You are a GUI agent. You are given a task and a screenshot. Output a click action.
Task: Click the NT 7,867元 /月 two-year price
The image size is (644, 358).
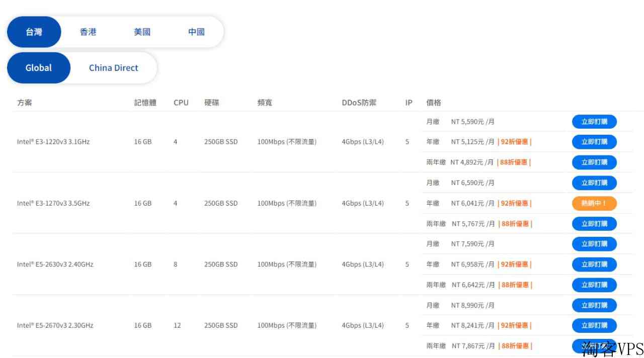click(x=473, y=346)
